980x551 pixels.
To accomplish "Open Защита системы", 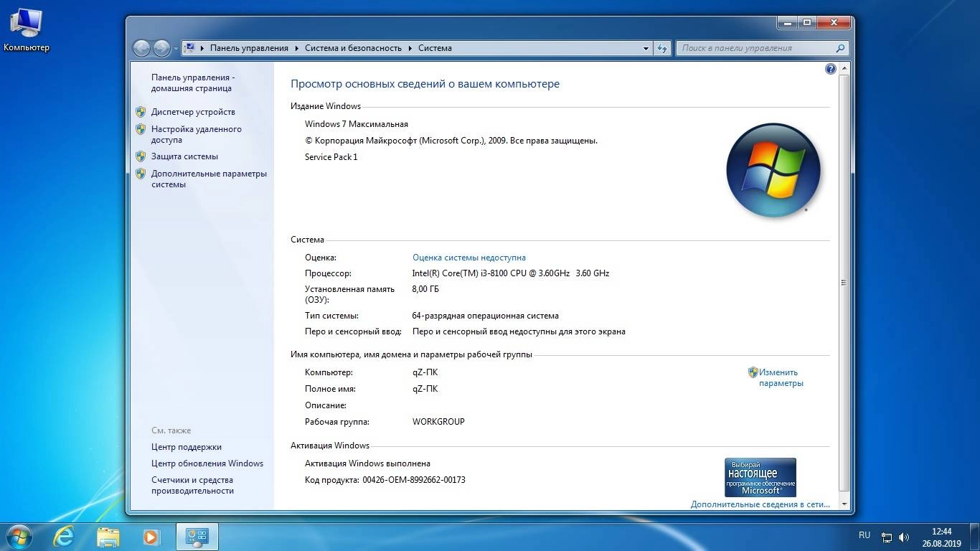I will pyautogui.click(x=184, y=156).
